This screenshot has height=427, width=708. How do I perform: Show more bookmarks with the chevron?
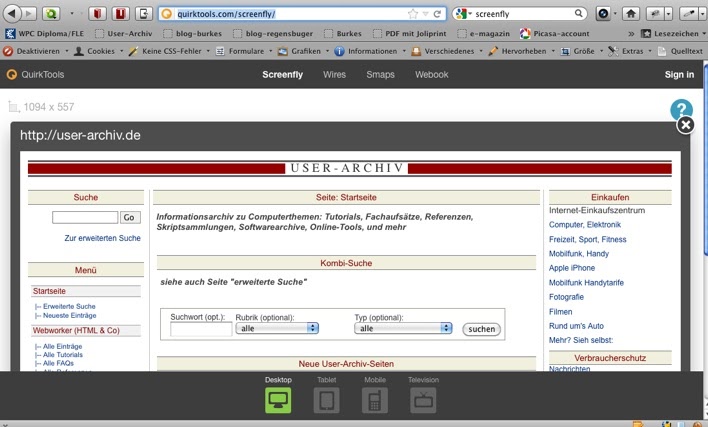[x=631, y=33]
